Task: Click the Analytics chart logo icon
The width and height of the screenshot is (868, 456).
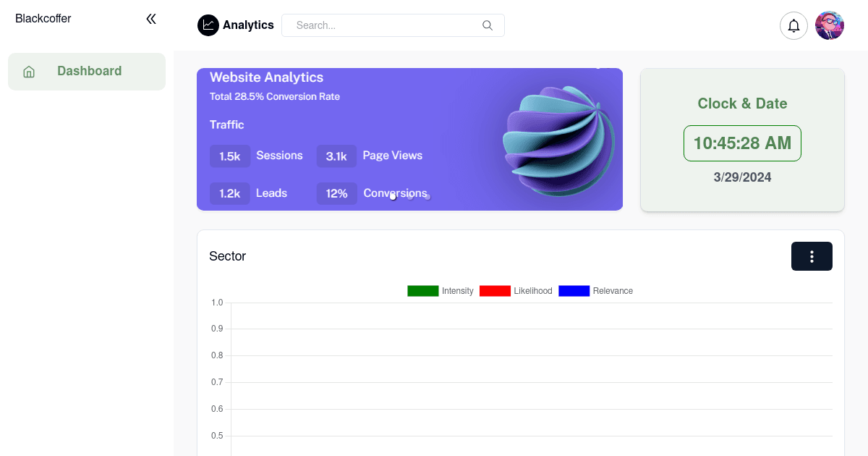Action: tap(208, 25)
